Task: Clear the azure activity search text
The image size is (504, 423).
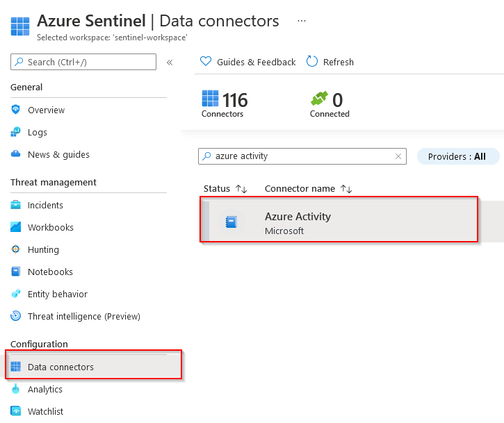Action: pos(398,156)
